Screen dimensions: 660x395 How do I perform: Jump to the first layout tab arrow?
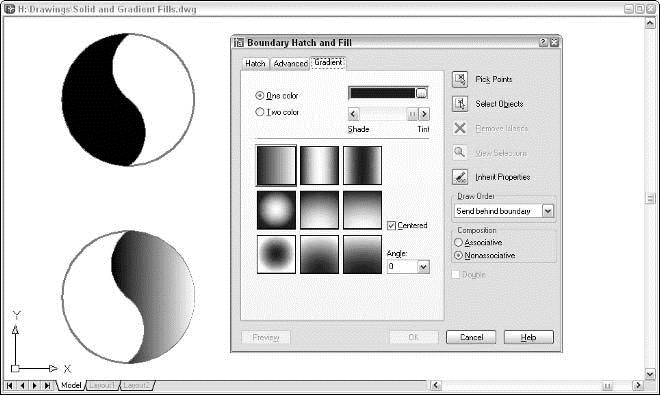pyautogui.click(x=10, y=385)
